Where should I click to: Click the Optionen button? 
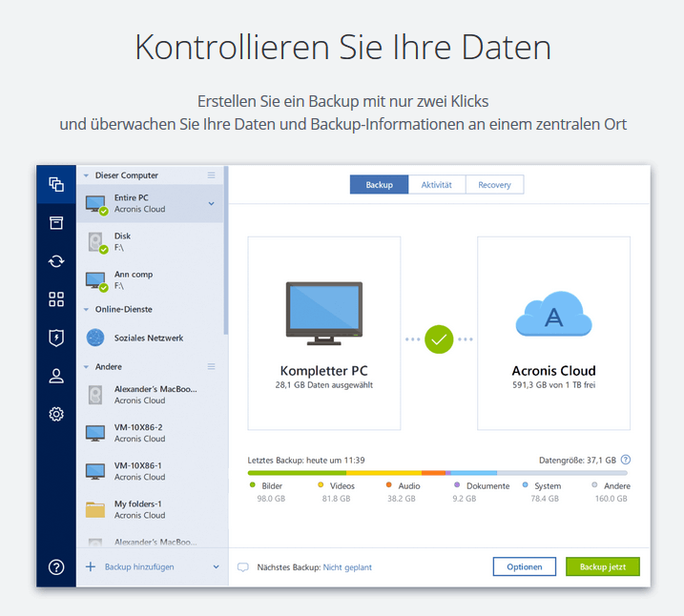(525, 566)
